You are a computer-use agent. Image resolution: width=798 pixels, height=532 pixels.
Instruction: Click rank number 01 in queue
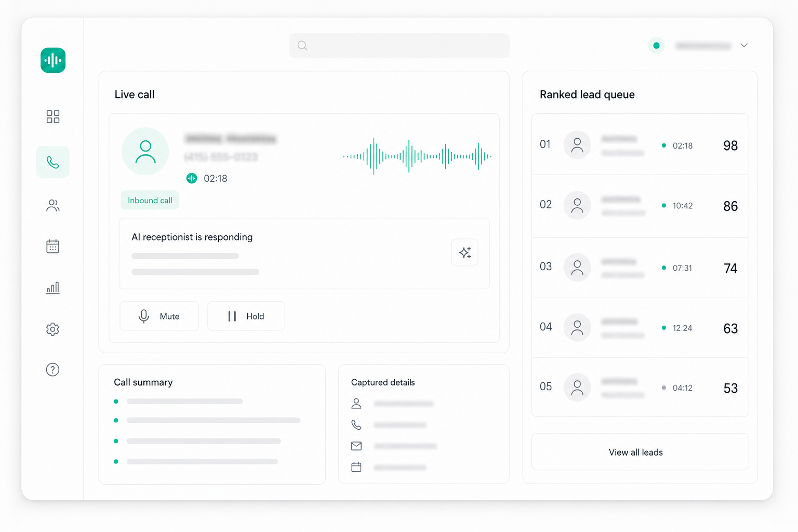click(545, 144)
